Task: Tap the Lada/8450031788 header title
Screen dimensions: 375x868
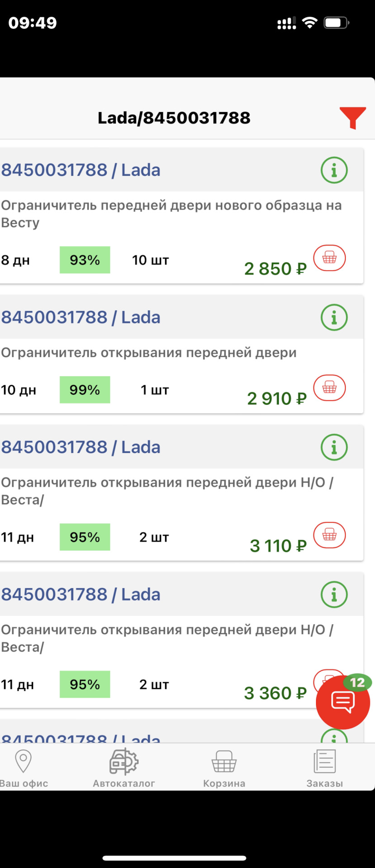Action: pyautogui.click(x=174, y=118)
